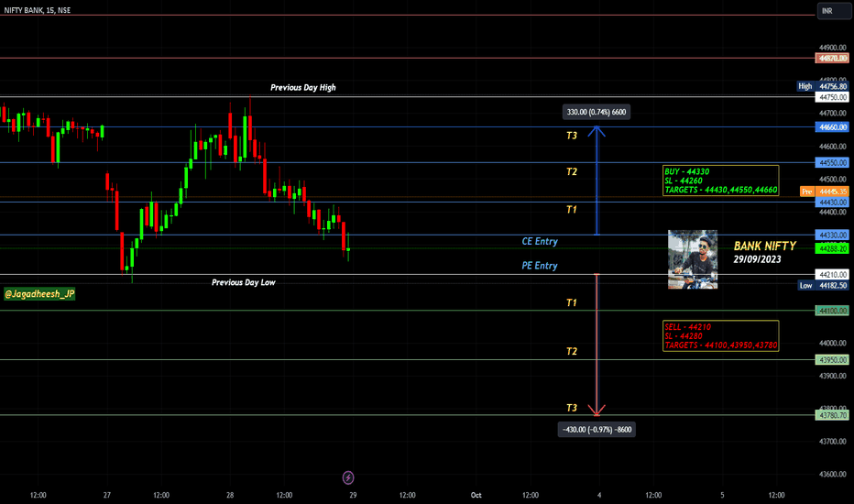Select the BANK NIFTY heading text
This screenshot has width=854, height=504.
tap(765, 246)
